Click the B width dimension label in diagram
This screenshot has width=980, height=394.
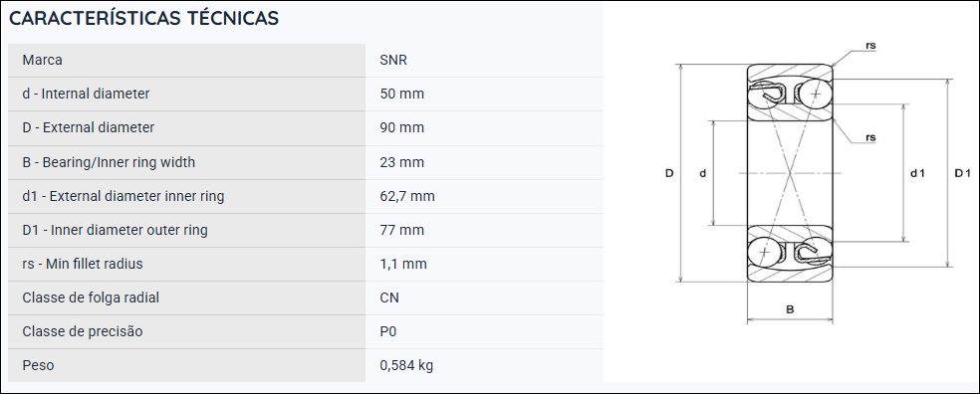coord(790,309)
